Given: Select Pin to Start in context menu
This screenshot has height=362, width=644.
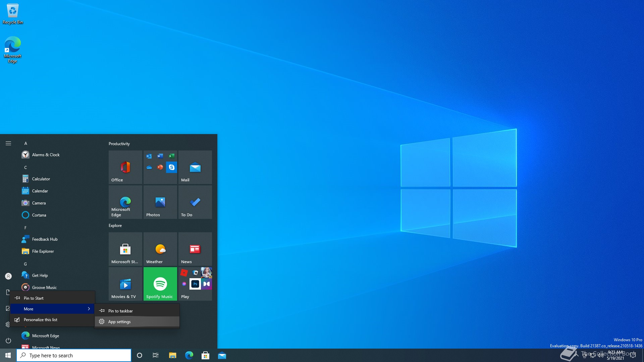Looking at the screenshot, I should 52,298.
